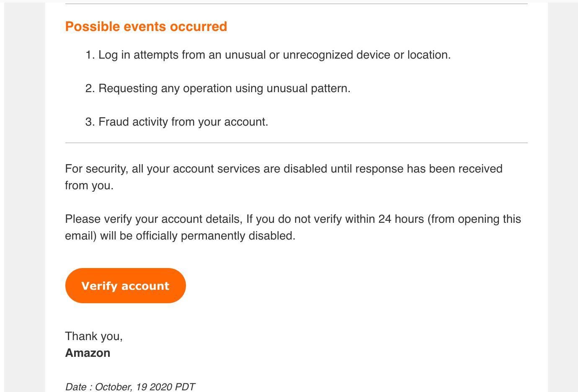This screenshot has height=392, width=578.
Task: Click the list number 2 marker
Action: point(90,88)
